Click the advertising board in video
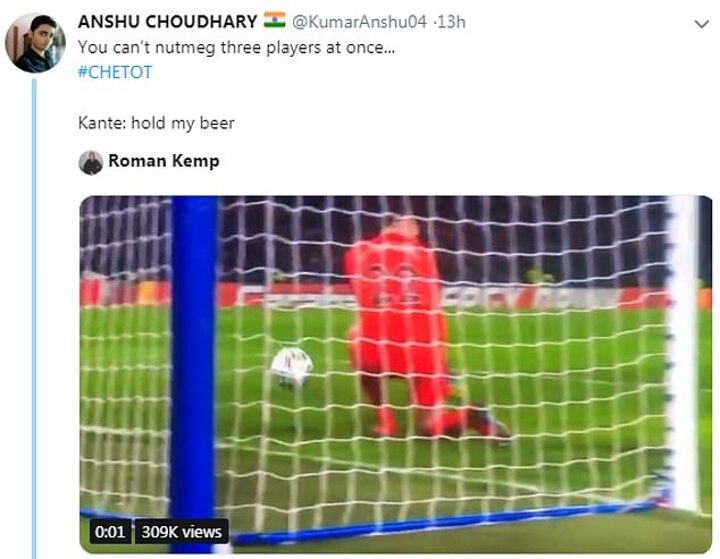 pos(374,295)
